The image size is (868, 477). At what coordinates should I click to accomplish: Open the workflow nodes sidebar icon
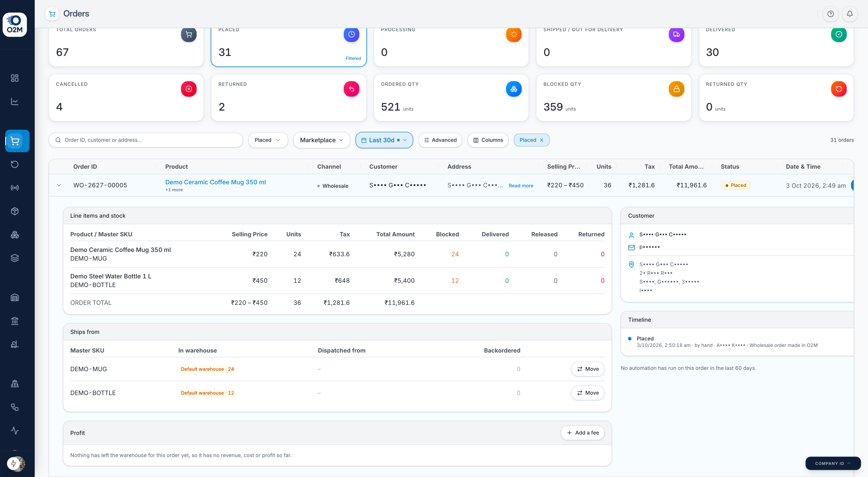coord(15,407)
